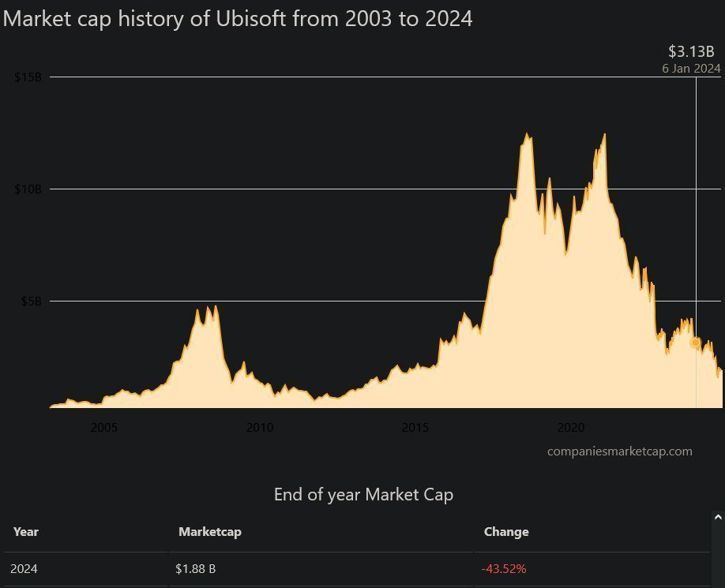725x588 pixels.
Task: Click the 2020 x-axis label
Action: pos(570,428)
